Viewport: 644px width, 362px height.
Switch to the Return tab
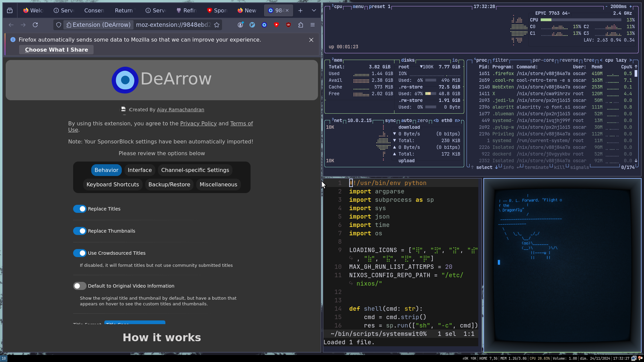124,11
